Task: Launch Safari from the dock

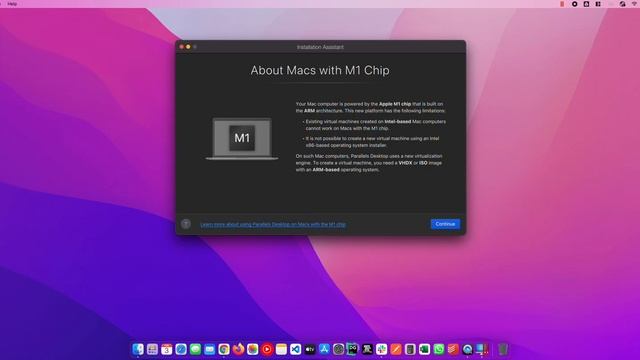Action: pos(181,349)
